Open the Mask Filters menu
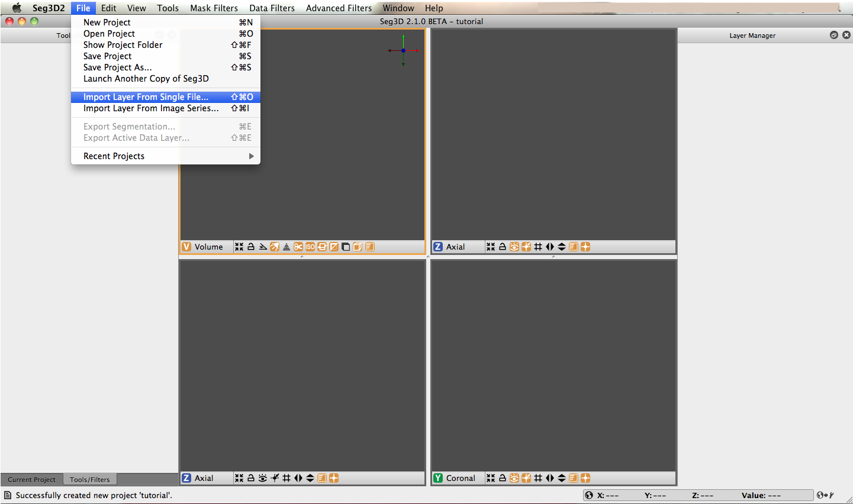The width and height of the screenshot is (853, 504). [x=214, y=8]
